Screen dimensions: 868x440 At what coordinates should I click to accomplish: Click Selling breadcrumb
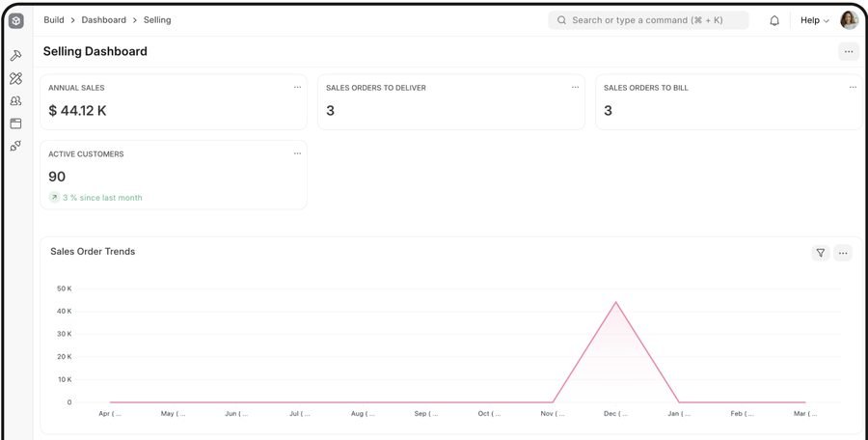point(157,20)
